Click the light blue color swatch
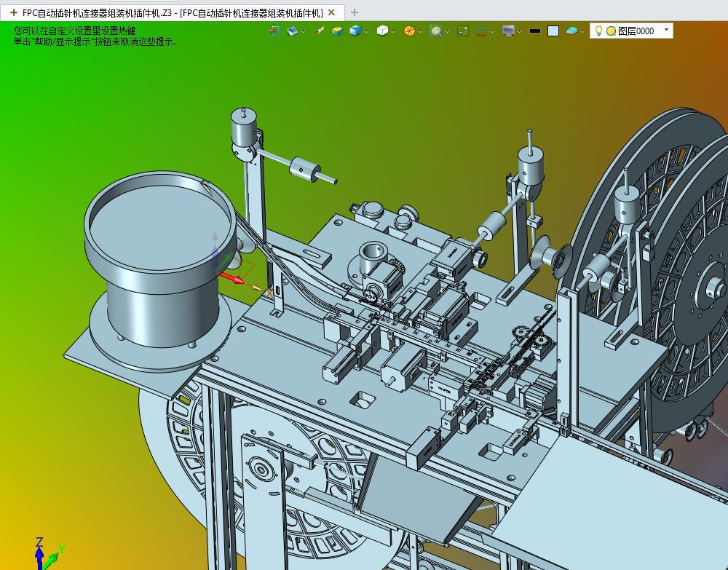The image size is (728, 570). pos(553,31)
